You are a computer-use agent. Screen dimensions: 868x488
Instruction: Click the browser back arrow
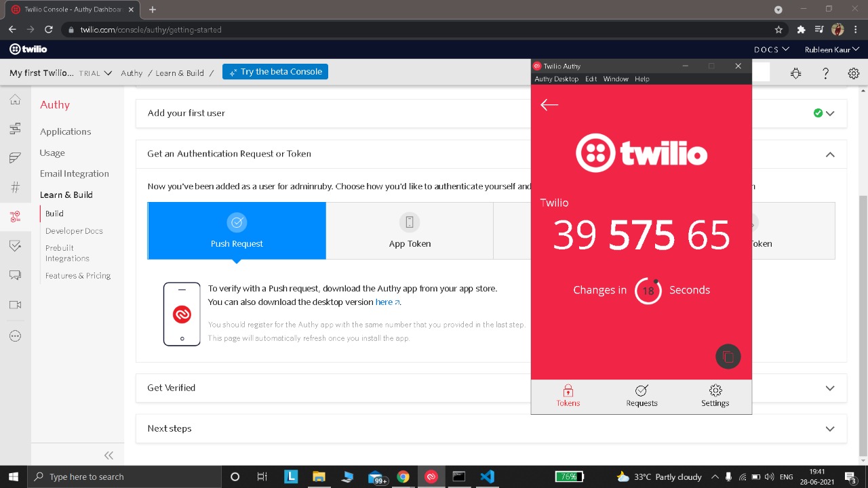click(12, 29)
